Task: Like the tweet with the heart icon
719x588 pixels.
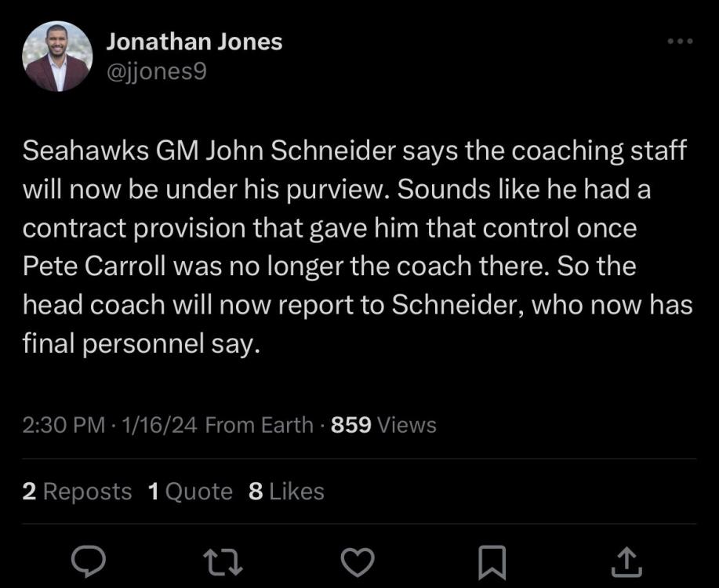Action: 359,561
